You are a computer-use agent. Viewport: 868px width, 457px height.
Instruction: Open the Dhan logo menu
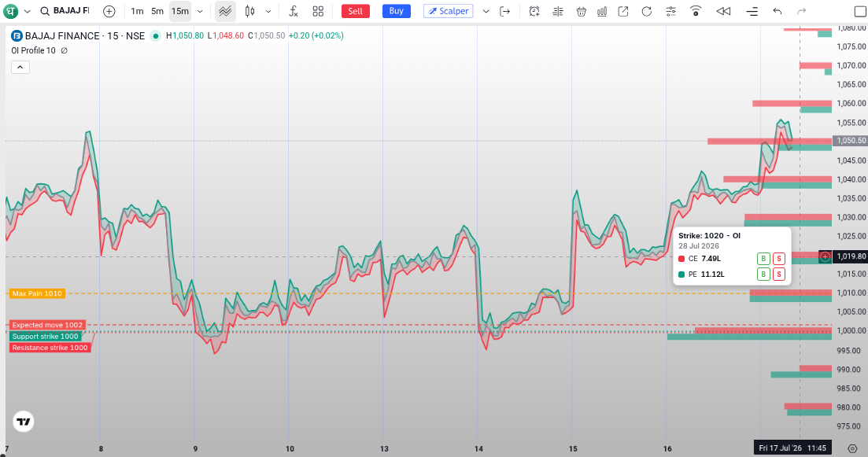[x=10, y=11]
